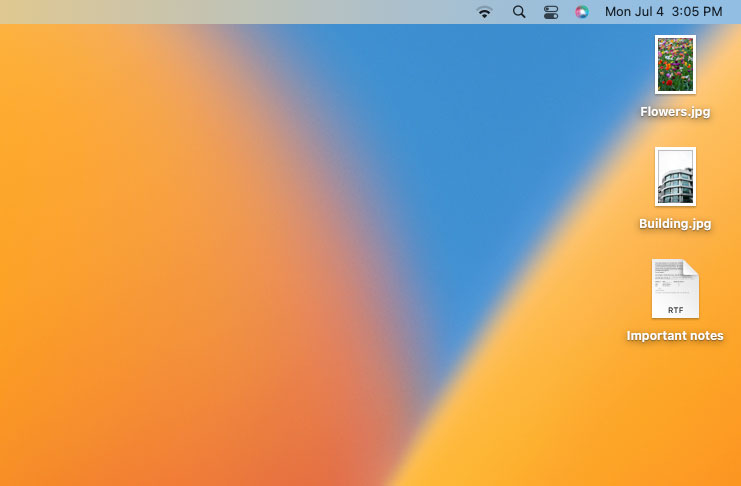Click the Important notes file name label
Screen dimensions: 741x486
click(x=675, y=336)
